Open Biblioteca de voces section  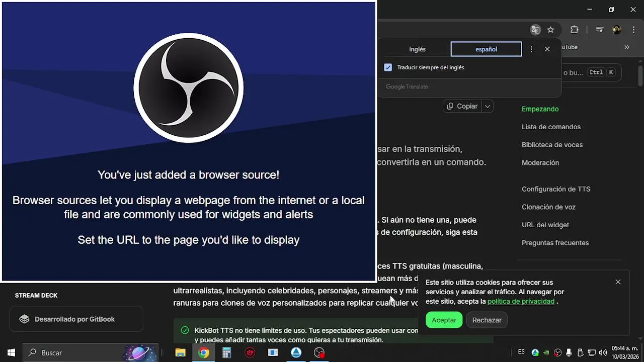pyautogui.click(x=552, y=145)
